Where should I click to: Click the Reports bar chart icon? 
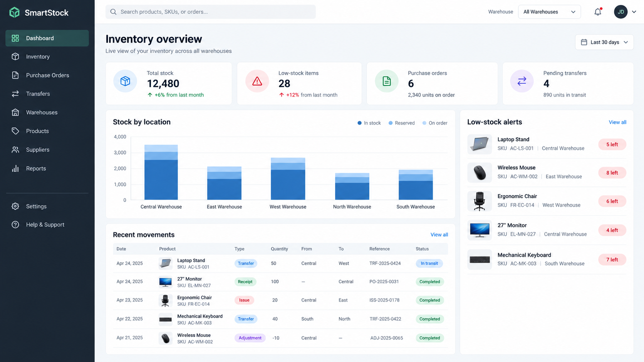(15, 168)
